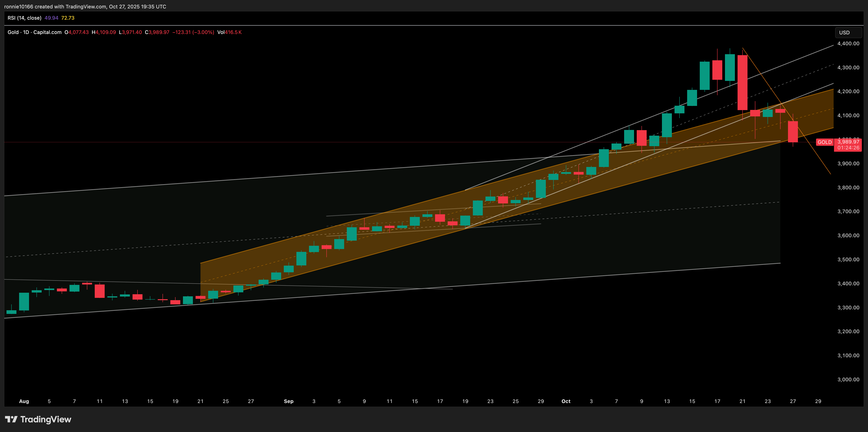Click the high value H4,109.09 in the legend
The image size is (868, 432).
pos(104,32)
